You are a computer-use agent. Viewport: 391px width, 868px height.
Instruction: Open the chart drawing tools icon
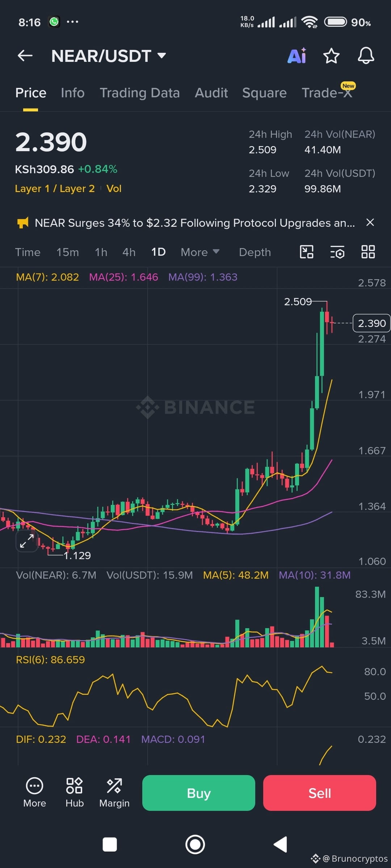click(x=307, y=252)
